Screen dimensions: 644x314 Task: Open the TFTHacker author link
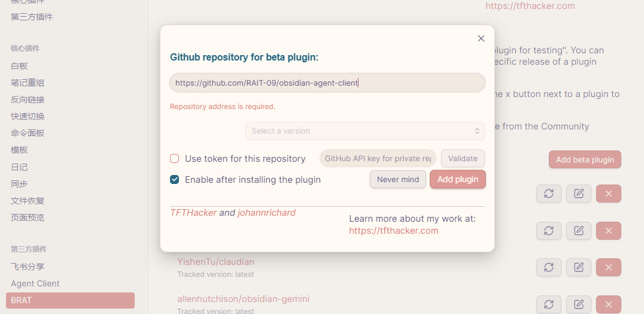(x=193, y=213)
